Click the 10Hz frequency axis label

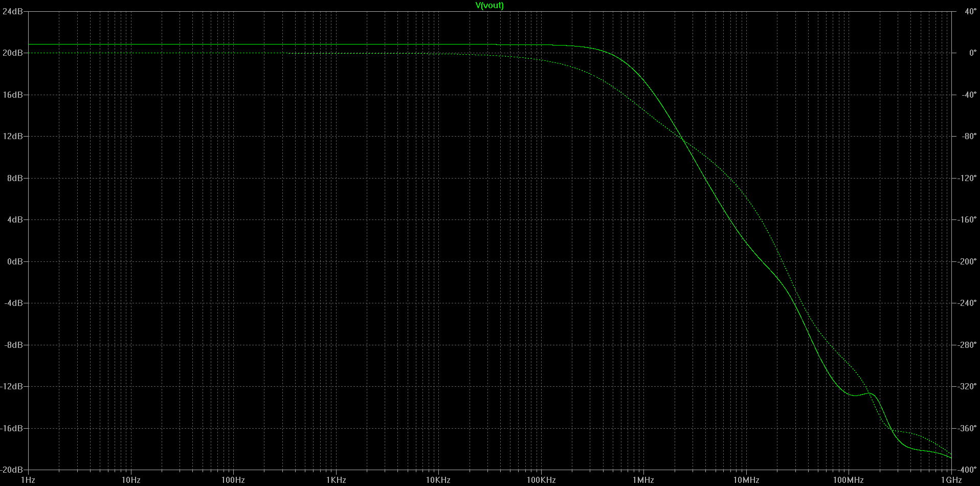[131, 480]
